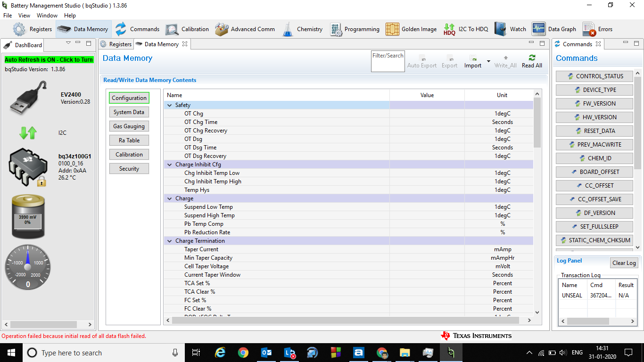Image resolution: width=644 pixels, height=362 pixels.
Task: Click the Clear Log button
Action: coord(624,263)
